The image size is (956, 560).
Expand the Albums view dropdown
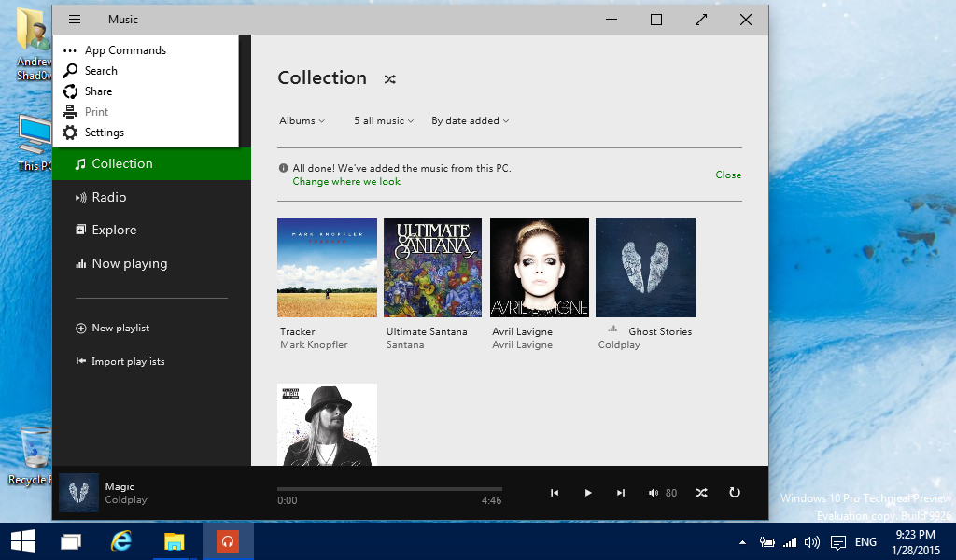(x=302, y=120)
